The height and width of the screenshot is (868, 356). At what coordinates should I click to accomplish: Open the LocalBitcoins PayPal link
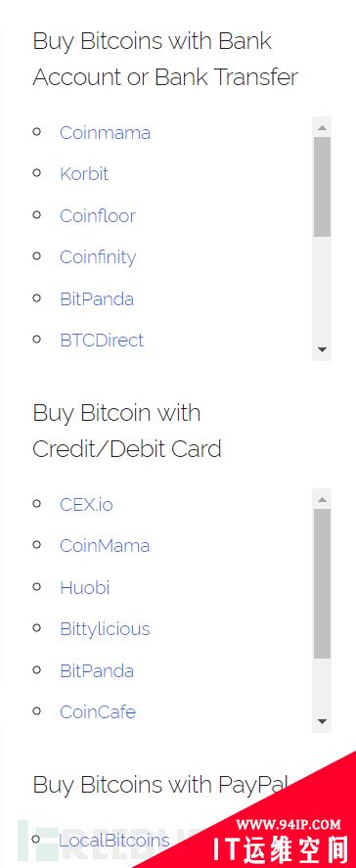[114, 841]
